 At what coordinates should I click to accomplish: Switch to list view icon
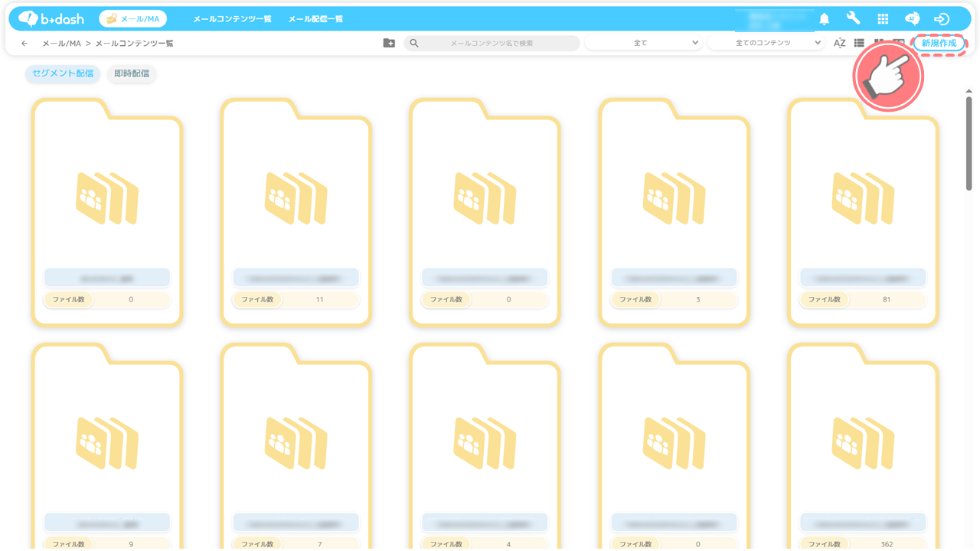[x=859, y=44]
